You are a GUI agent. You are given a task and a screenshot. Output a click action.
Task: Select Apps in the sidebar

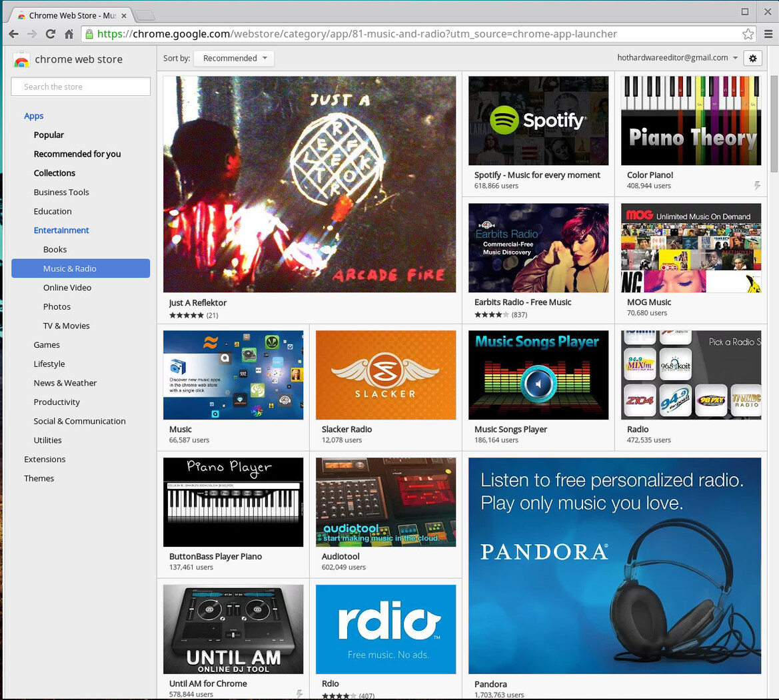pyautogui.click(x=34, y=116)
